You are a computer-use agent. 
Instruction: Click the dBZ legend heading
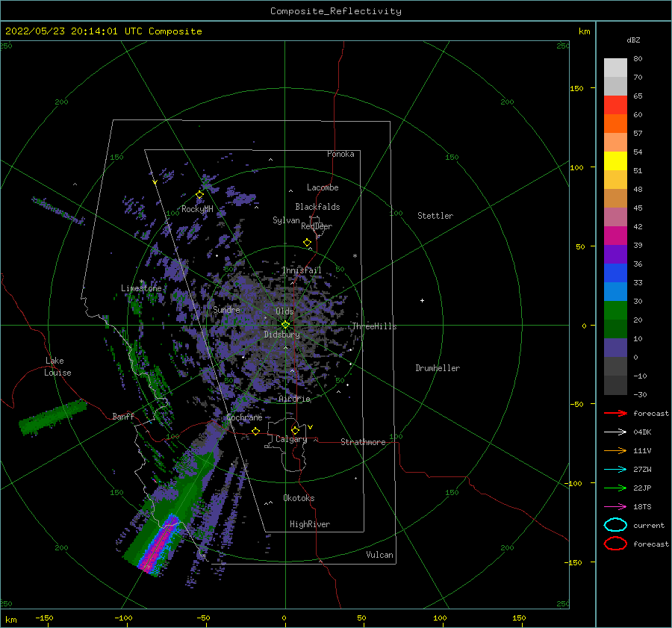pos(633,40)
